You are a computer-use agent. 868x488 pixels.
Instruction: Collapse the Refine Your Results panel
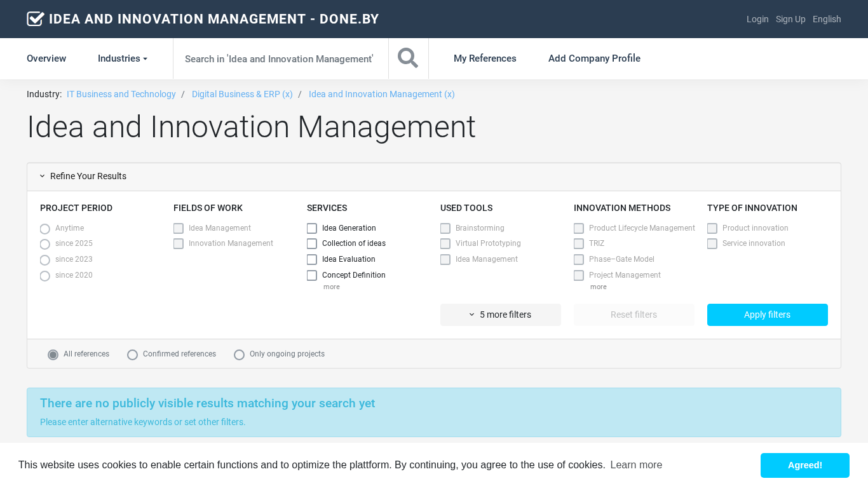point(83,177)
